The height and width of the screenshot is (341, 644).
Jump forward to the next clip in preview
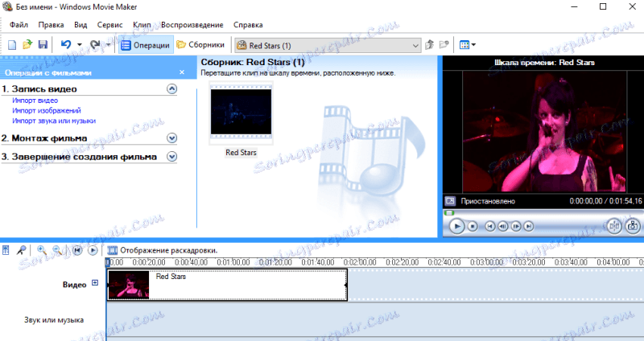529,226
